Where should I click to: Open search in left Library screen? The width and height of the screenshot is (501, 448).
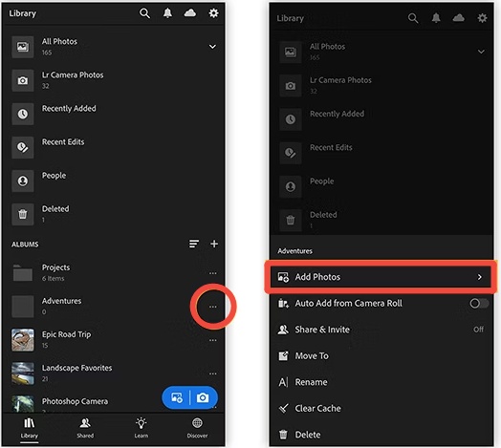pos(144,13)
